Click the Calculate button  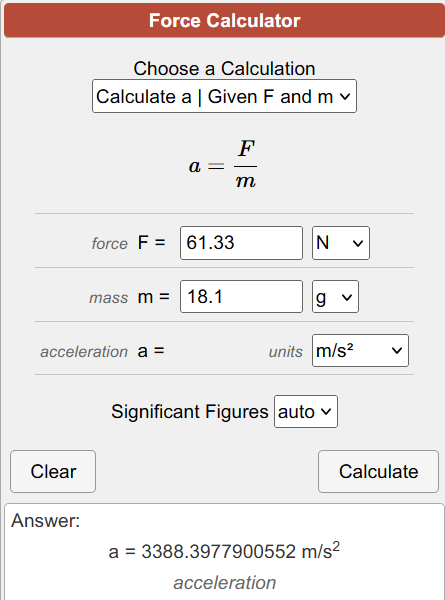pyautogui.click(x=378, y=471)
